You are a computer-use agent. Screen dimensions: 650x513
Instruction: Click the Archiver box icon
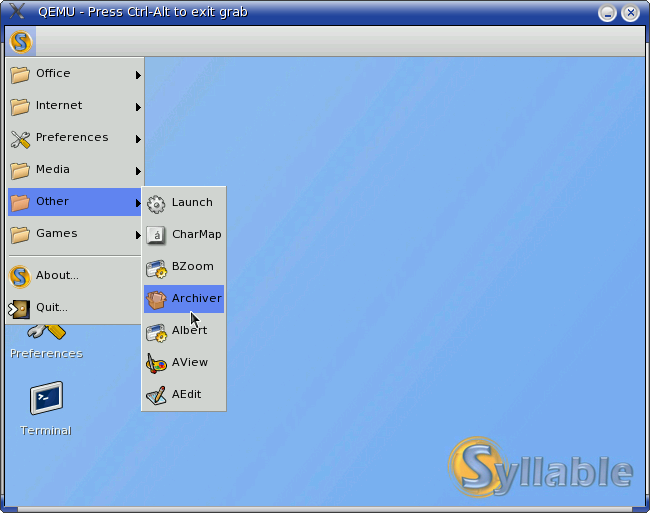click(x=156, y=300)
